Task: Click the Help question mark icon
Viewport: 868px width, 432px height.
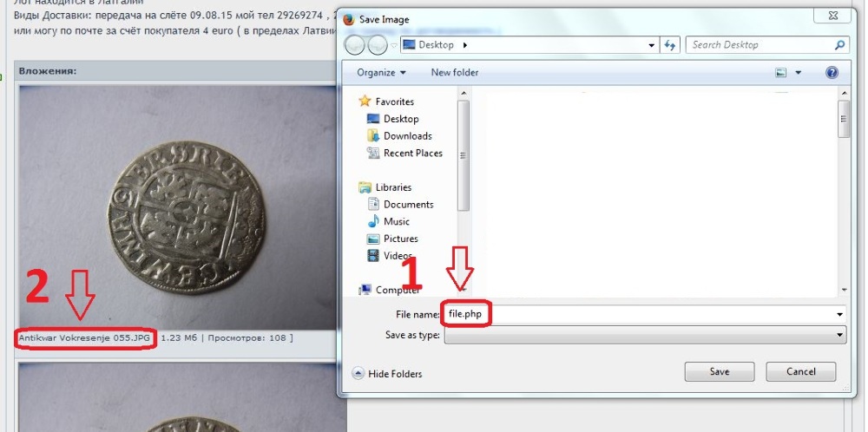Action: click(832, 73)
